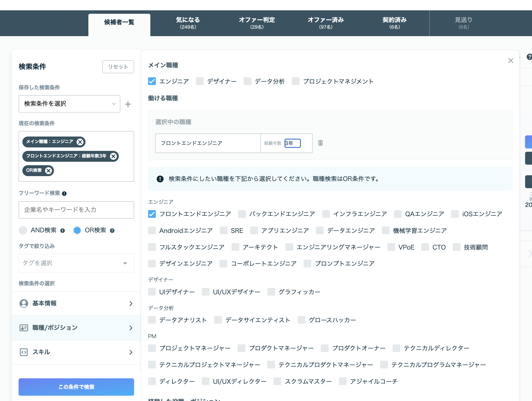This screenshot has height=401, width=532.
Task: Check the インフラエンジニア checkbox
Action: click(326, 214)
